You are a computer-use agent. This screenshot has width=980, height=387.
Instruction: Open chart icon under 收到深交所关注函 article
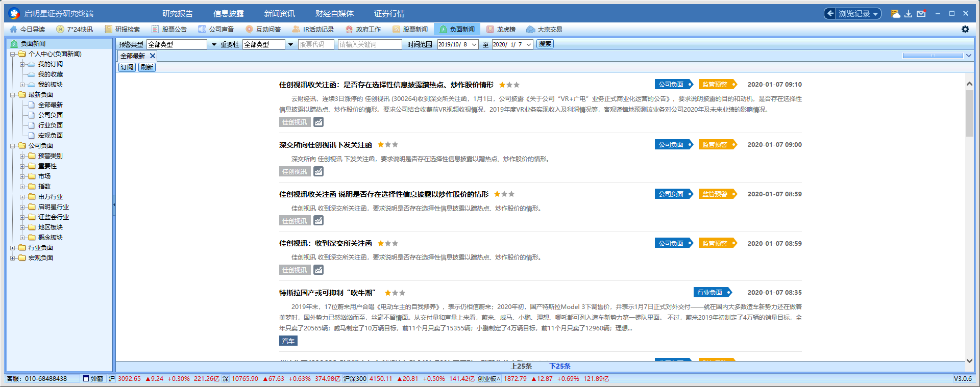click(318, 270)
